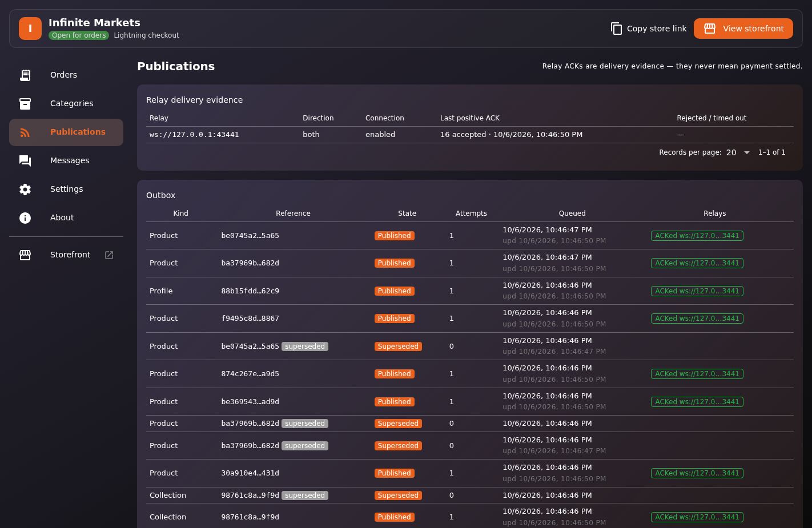
Task: Open the Settings menu item
Action: pyautogui.click(x=66, y=189)
